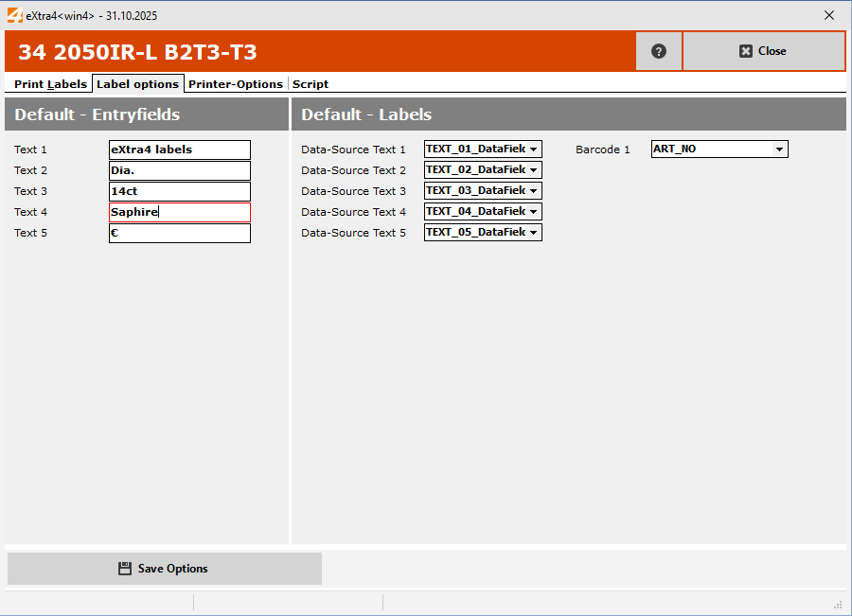
Task: Select the Label options tab
Action: (x=137, y=84)
